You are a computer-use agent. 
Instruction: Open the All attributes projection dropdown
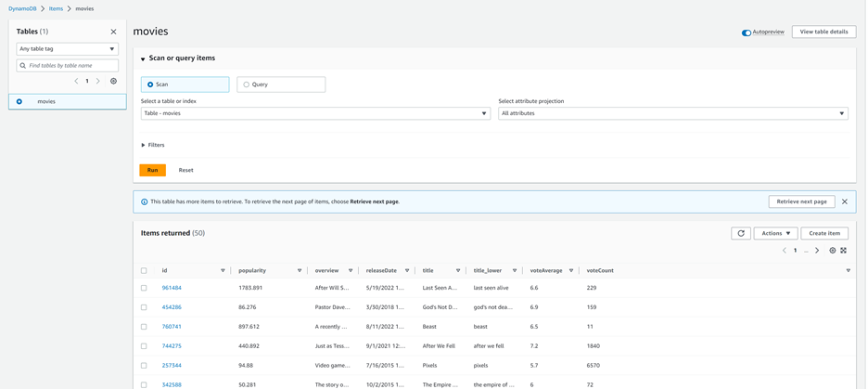click(x=673, y=113)
